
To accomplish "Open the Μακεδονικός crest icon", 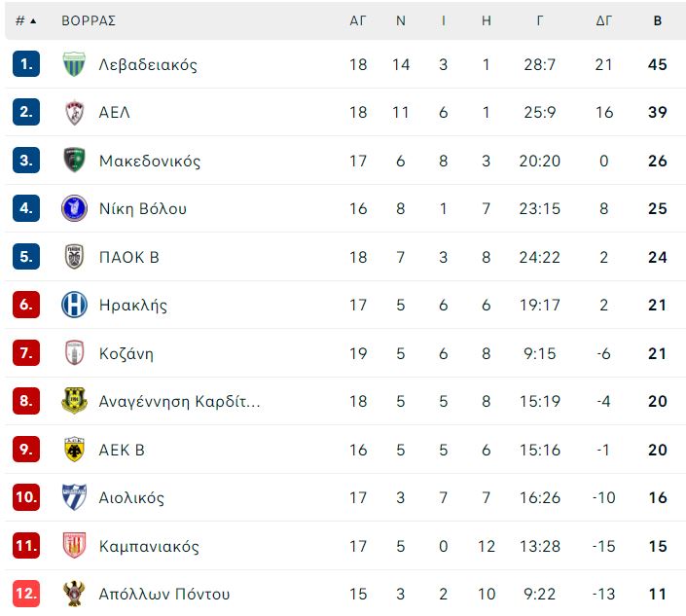I will coord(74,161).
